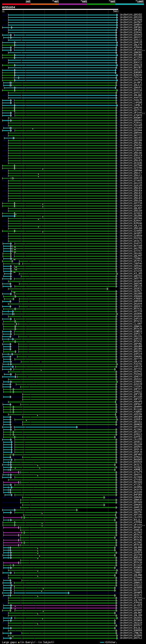Click hit name UniRef100_C5XRK2
146x644 pixels.
131,259
